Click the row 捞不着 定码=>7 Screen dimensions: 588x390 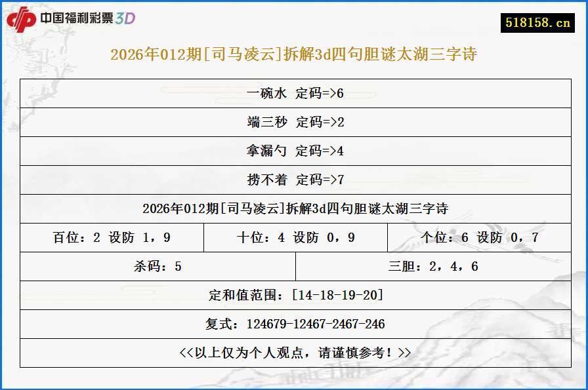tap(295, 180)
